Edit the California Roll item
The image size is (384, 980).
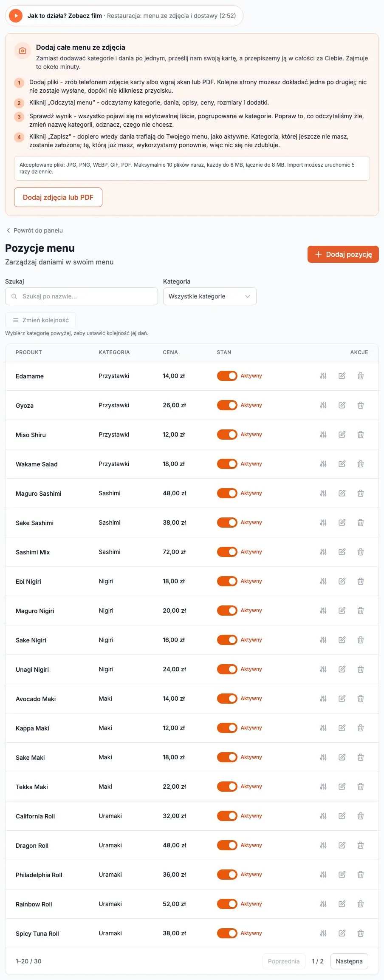tap(342, 816)
